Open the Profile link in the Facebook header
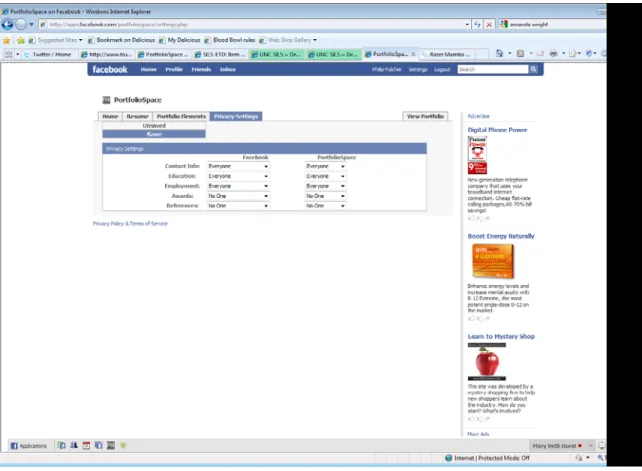 click(174, 69)
